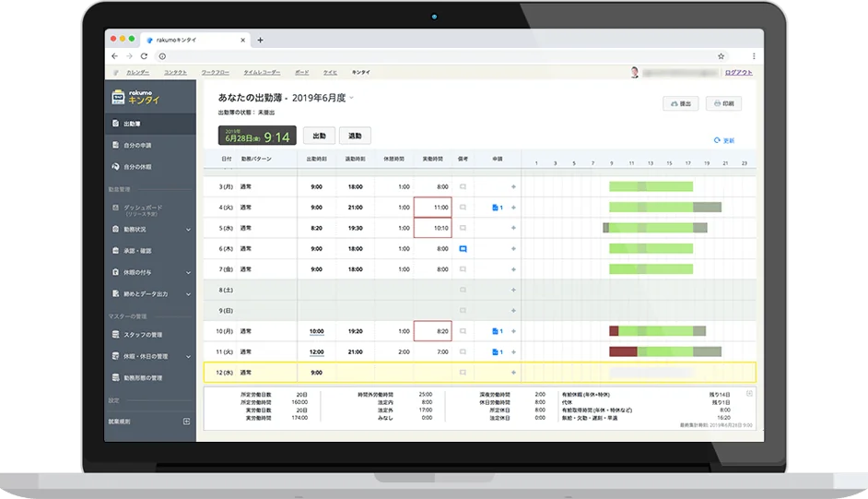The width and height of the screenshot is (868, 499).
Task: Open the ケイヒ top navigation link
Action: pos(330,73)
